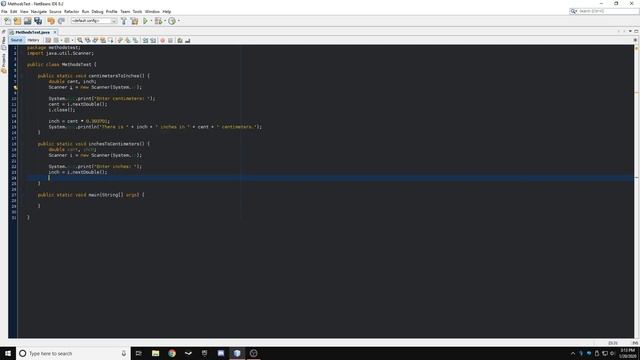The height and width of the screenshot is (360, 640).
Task: Switch to Source view button
Action: click(x=16, y=40)
